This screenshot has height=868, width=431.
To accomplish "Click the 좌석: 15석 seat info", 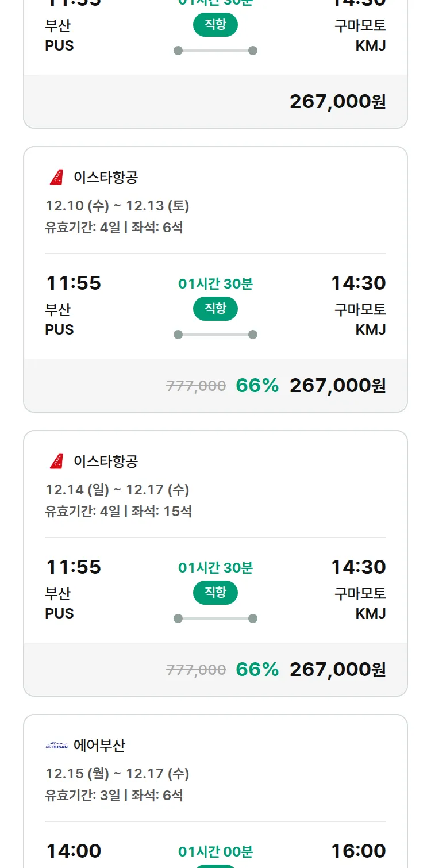I will [161, 511].
